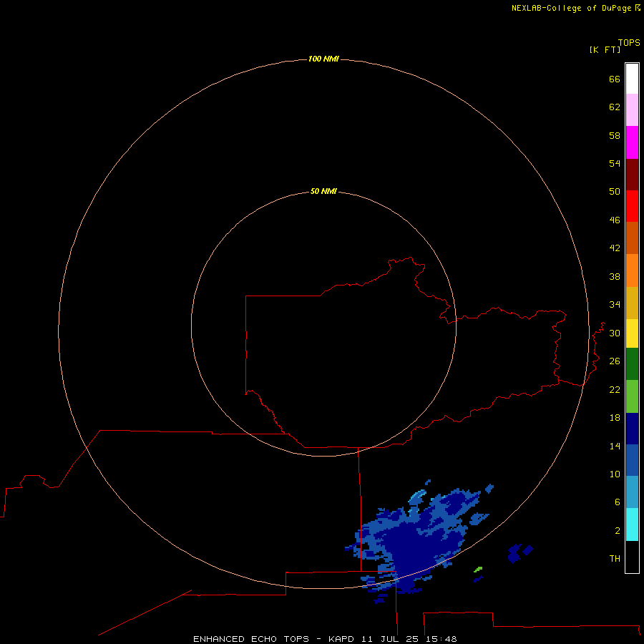Click the 38 value on the scale
Screen dimensions: 644x644
click(x=615, y=277)
